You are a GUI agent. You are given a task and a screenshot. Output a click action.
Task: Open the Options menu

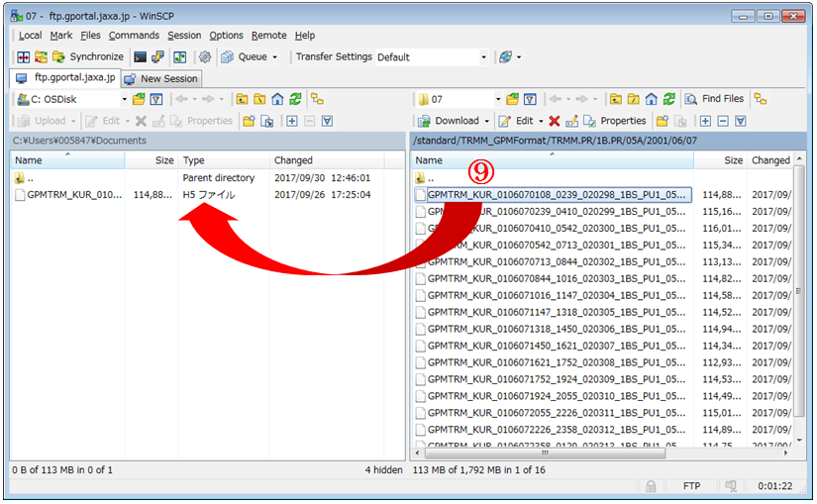[226, 36]
